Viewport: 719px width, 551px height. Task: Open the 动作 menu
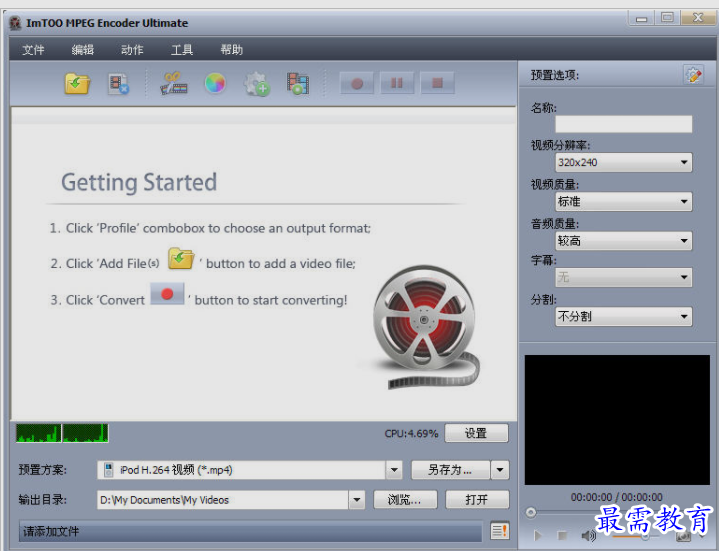132,50
